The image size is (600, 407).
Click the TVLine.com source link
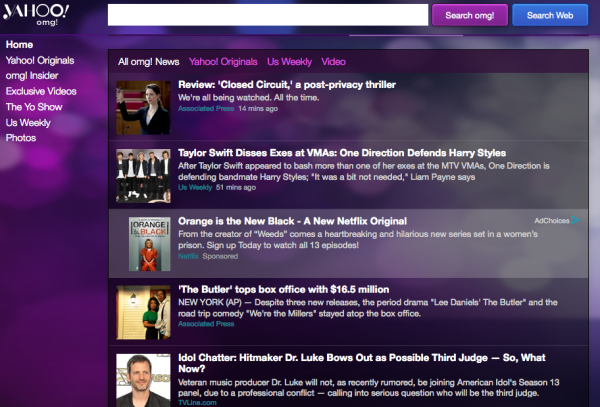pos(197,402)
